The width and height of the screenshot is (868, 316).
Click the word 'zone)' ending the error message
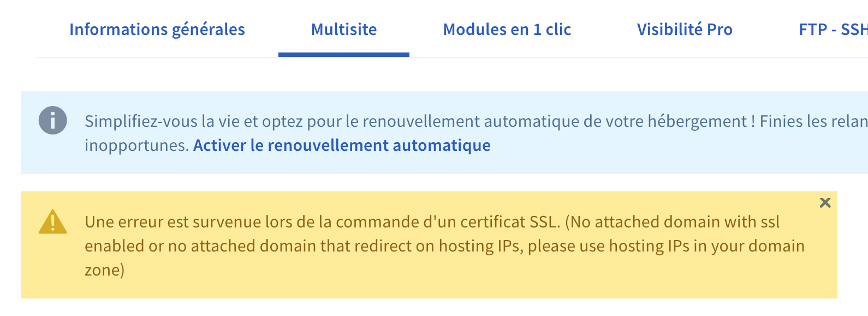[x=105, y=270]
